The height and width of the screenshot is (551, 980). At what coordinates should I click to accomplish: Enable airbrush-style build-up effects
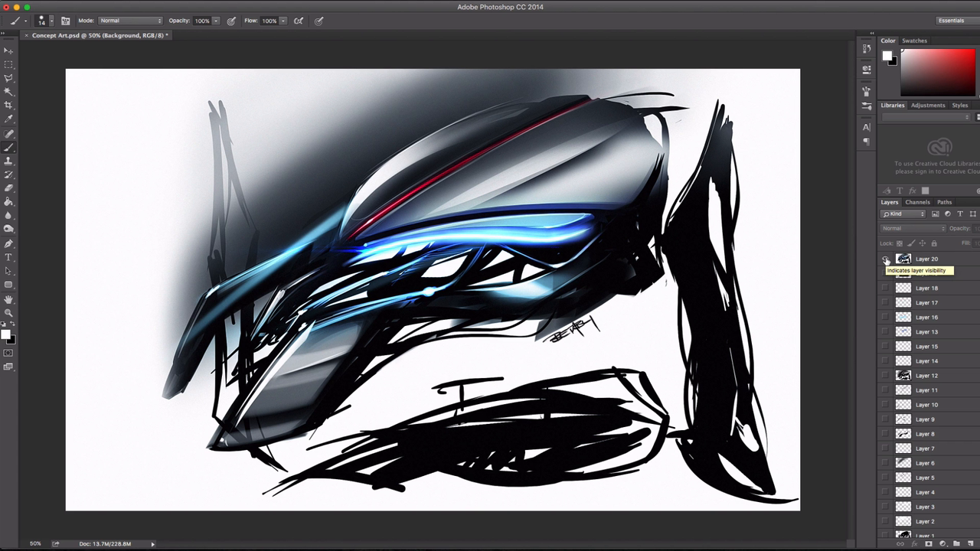pos(299,21)
